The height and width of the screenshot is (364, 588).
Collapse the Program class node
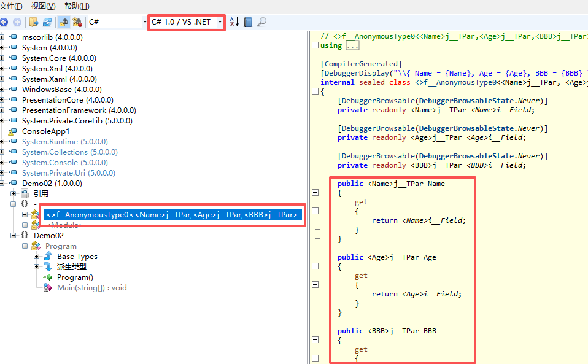25,246
